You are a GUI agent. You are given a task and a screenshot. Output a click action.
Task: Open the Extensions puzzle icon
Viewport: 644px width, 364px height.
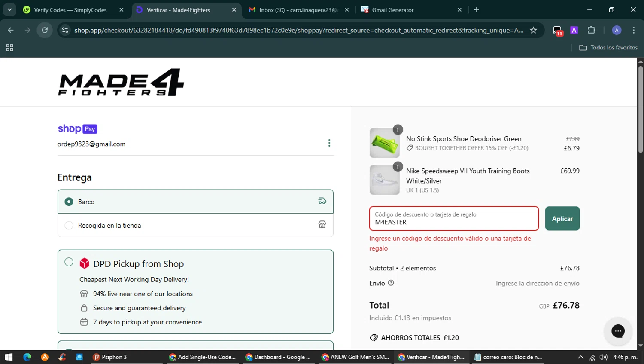[x=591, y=30]
